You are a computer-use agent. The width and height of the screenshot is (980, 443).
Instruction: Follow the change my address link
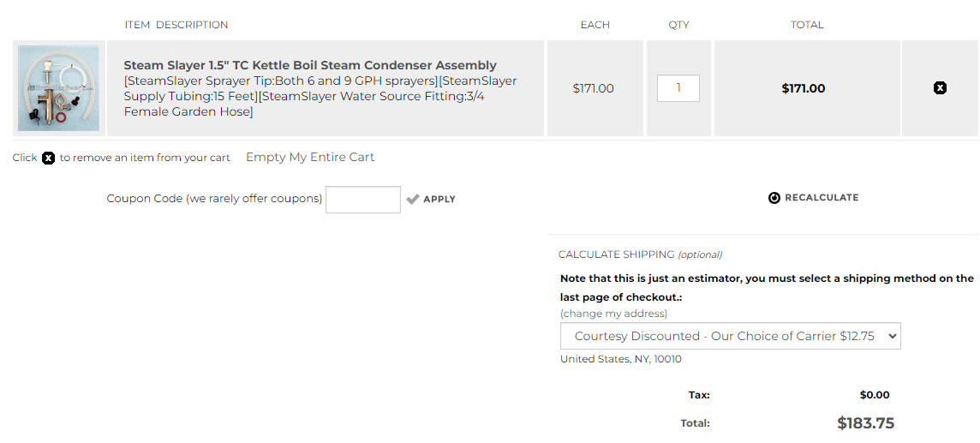tap(613, 314)
